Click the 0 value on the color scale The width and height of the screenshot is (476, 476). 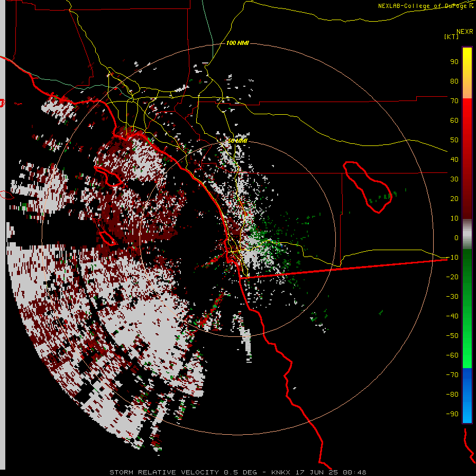456,237
